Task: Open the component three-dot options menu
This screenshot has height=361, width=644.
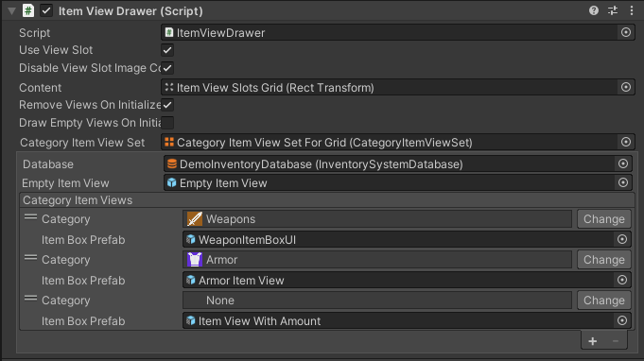Action: [632, 10]
